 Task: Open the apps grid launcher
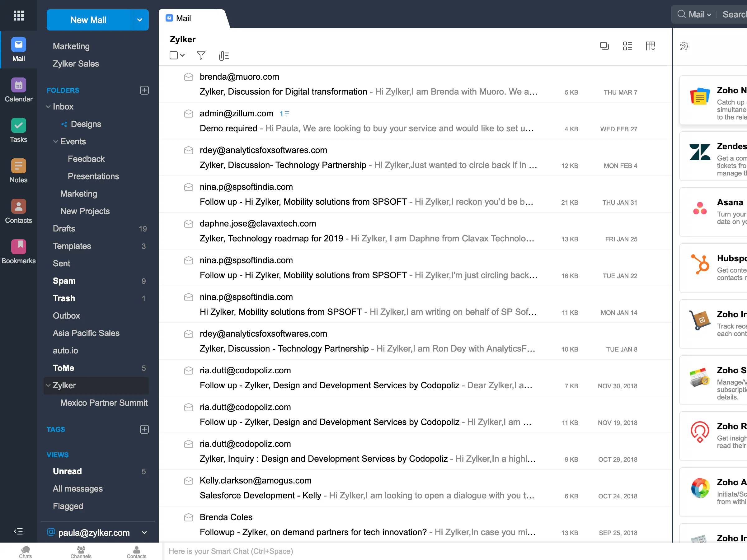coord(18,15)
